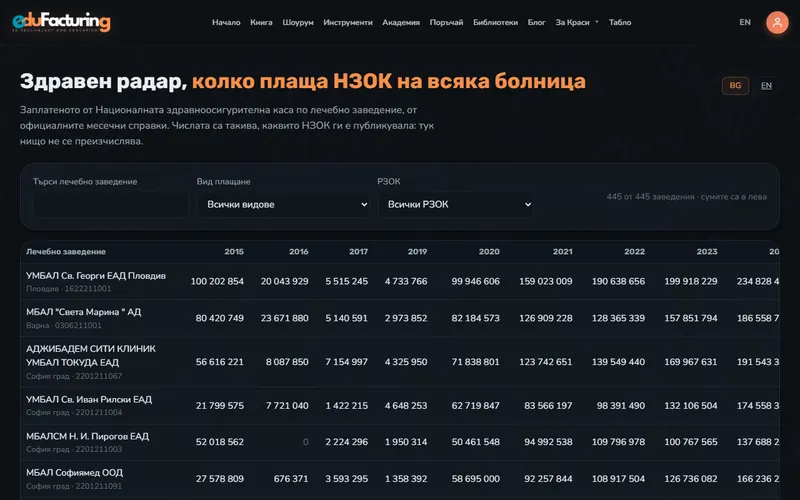Click the value 100 202 854
The image size is (800, 500).
point(217,282)
